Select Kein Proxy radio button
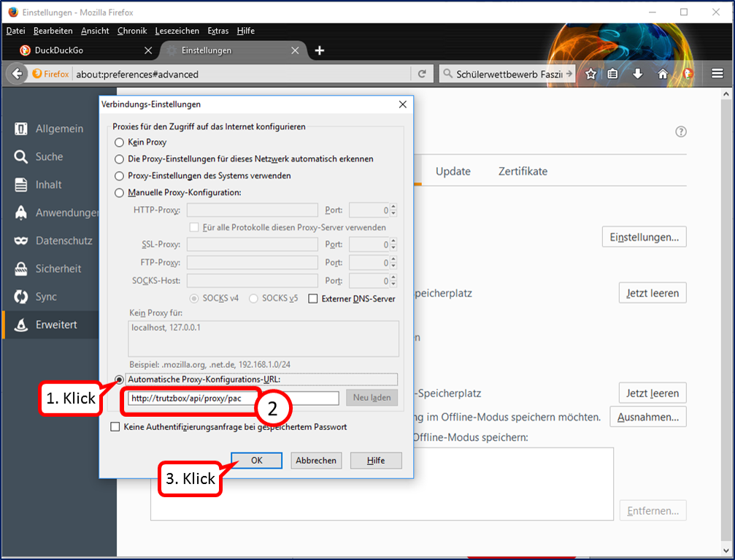735x560 pixels. tap(119, 142)
